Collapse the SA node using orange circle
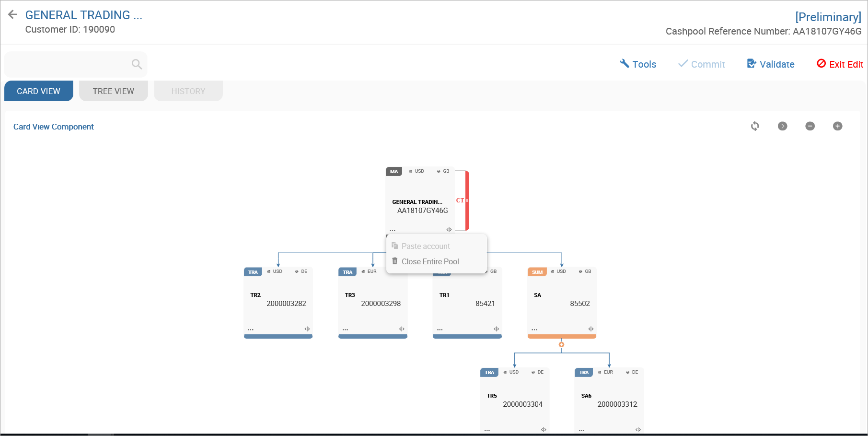Screen dimensions: 868x436 pyautogui.click(x=562, y=344)
